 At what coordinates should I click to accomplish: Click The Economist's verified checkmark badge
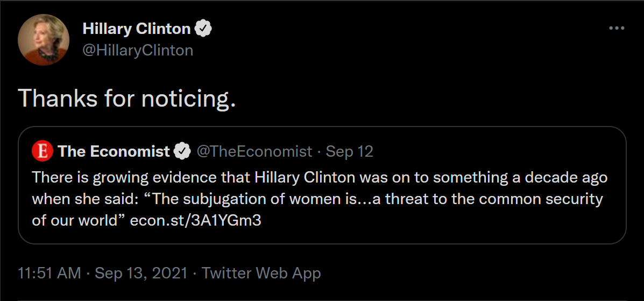coord(183,152)
